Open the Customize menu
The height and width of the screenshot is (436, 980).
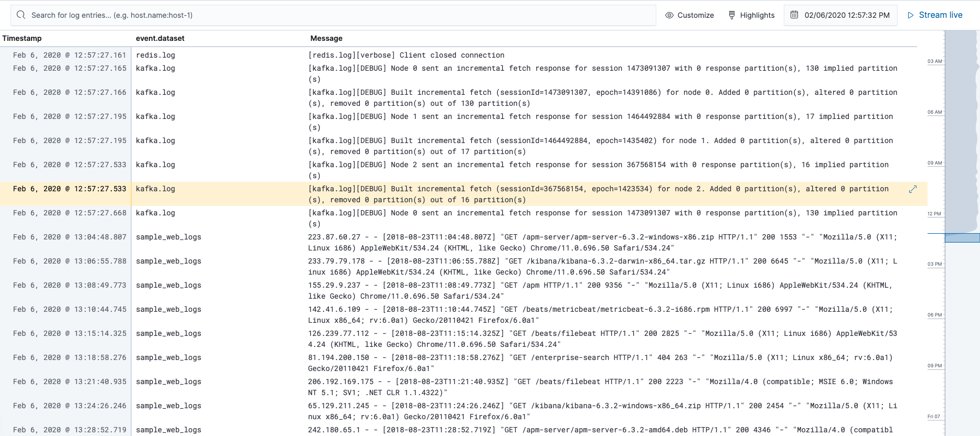click(x=689, y=15)
